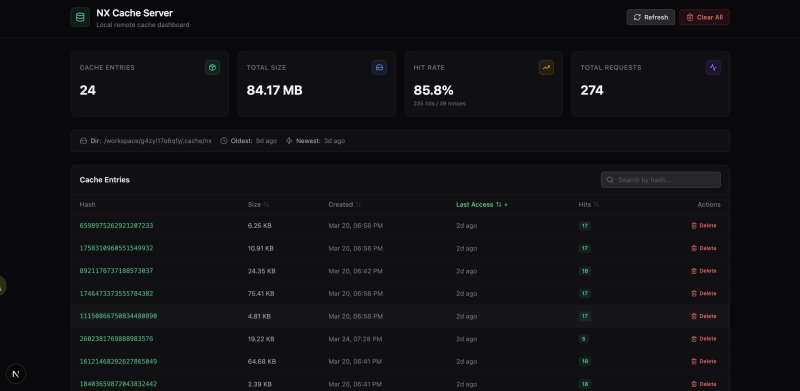Image resolution: width=800 pixels, height=391 pixels.
Task: Click the Mar 20, 06:42 PM created date
Action: click(x=355, y=271)
